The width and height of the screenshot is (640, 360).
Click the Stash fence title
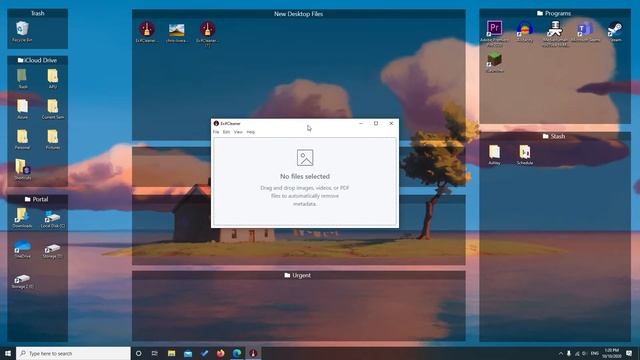[554, 136]
